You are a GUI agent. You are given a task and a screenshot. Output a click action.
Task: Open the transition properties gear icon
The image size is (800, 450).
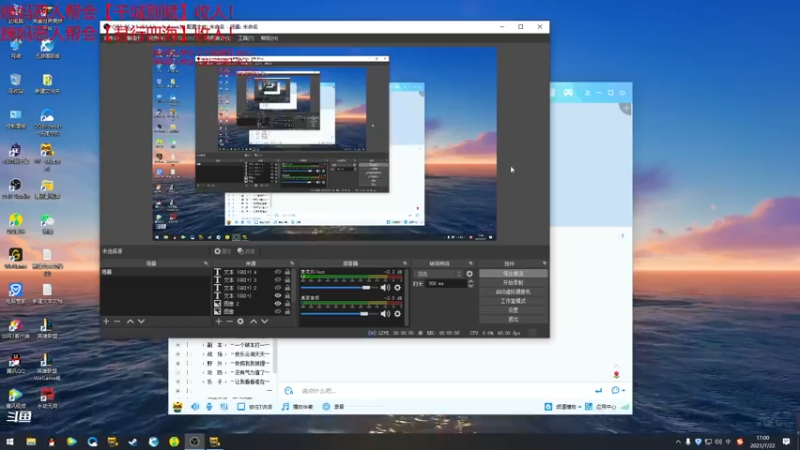tap(469, 274)
